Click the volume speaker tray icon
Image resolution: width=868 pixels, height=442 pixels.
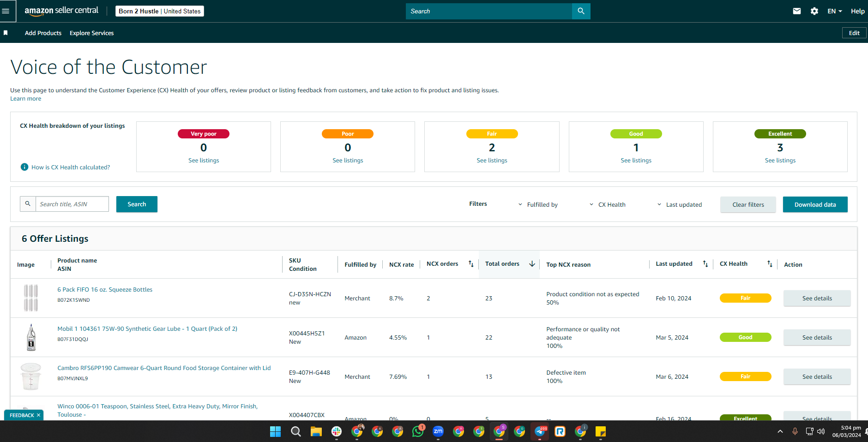click(821, 431)
